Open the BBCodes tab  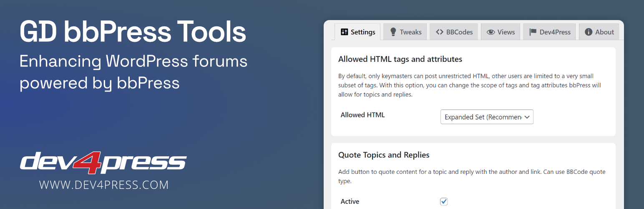454,32
